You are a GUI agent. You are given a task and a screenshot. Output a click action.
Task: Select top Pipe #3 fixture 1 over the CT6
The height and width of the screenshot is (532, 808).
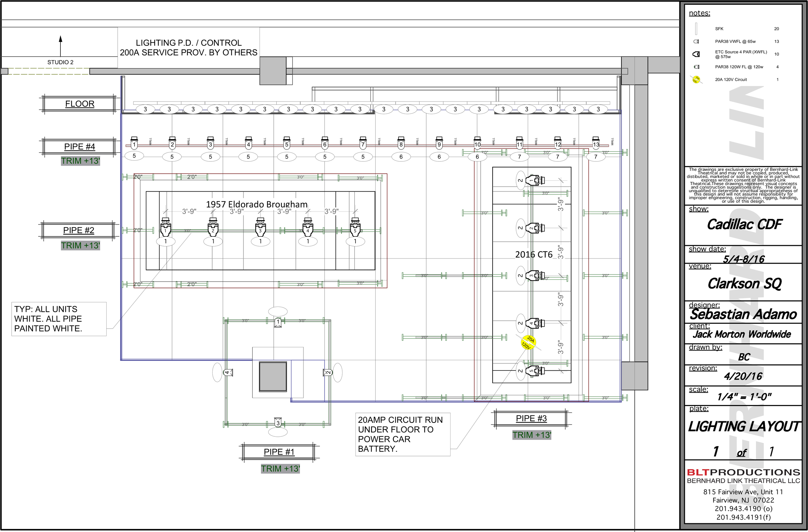click(x=535, y=180)
